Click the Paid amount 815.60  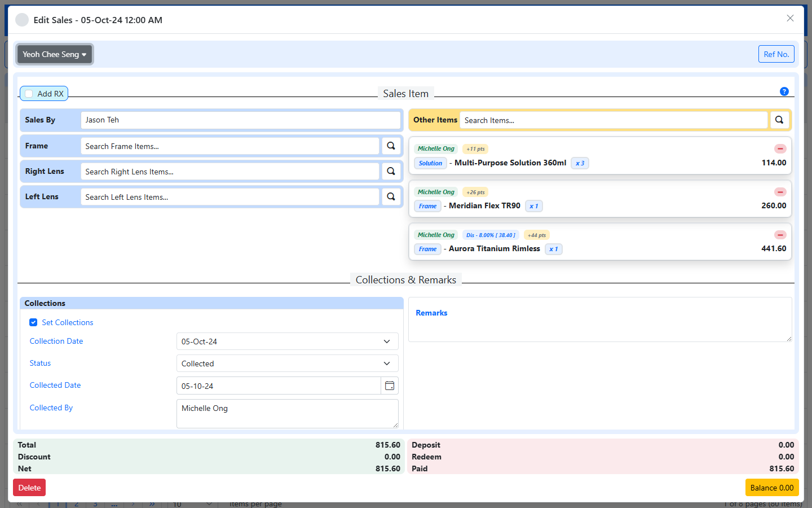click(782, 468)
